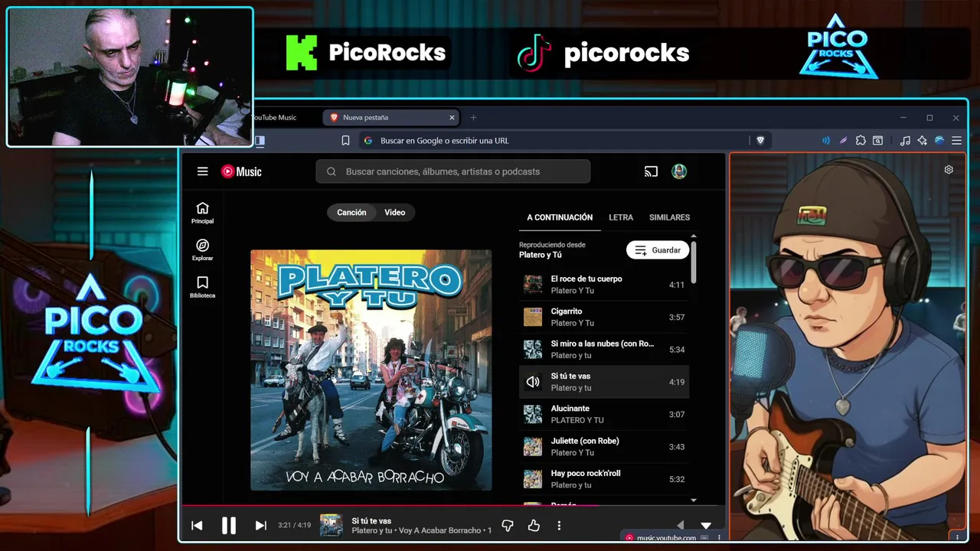This screenshot has width=980, height=551.
Task: Play Hay poco rock'n'roll
Action: point(604,479)
